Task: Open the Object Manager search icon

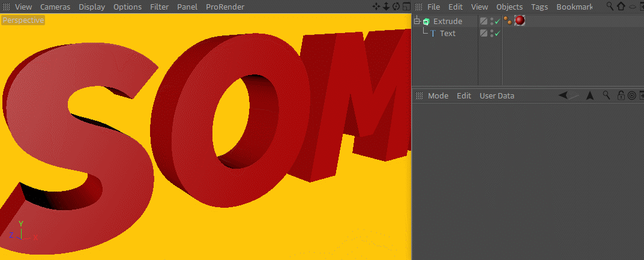Action: (610, 6)
